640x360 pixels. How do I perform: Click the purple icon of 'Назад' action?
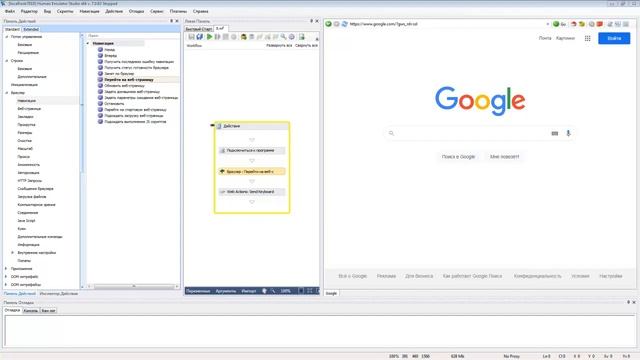coord(100,49)
